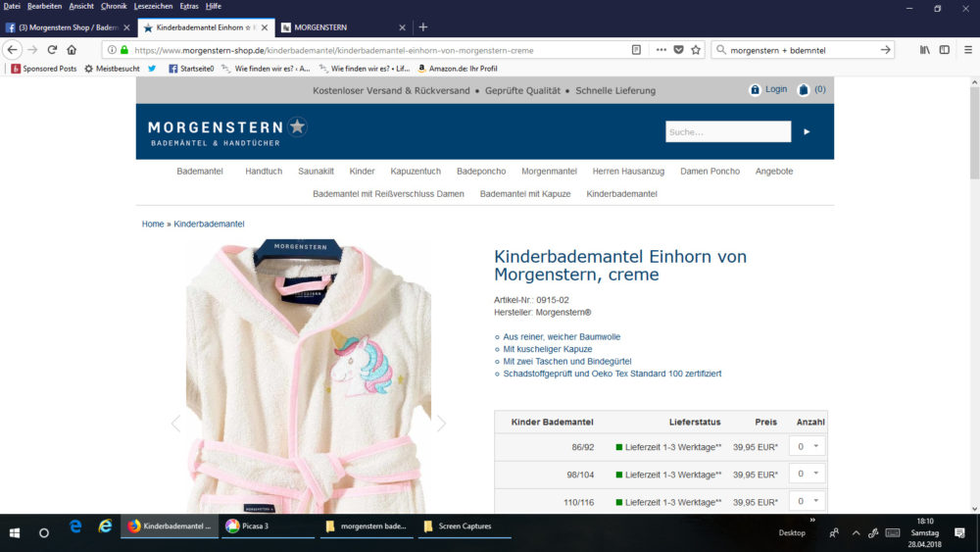Switch to Picasa 3 on taskbar
The width and height of the screenshot is (980, 552).
pos(268,527)
